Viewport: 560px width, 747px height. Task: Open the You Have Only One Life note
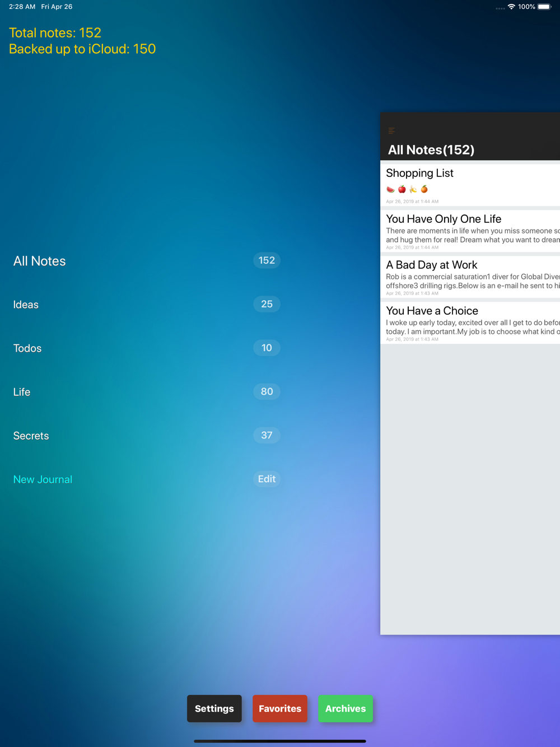tap(470, 231)
